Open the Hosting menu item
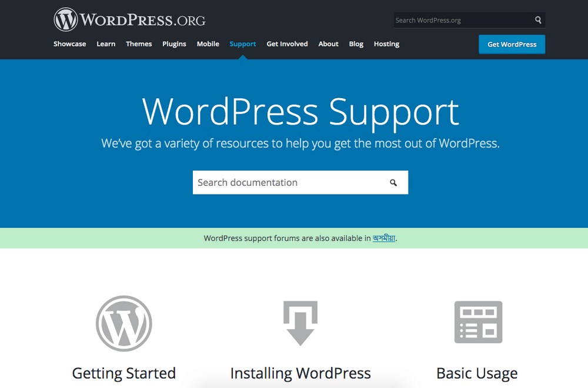Viewport: 588px width, 388px height. tap(386, 44)
